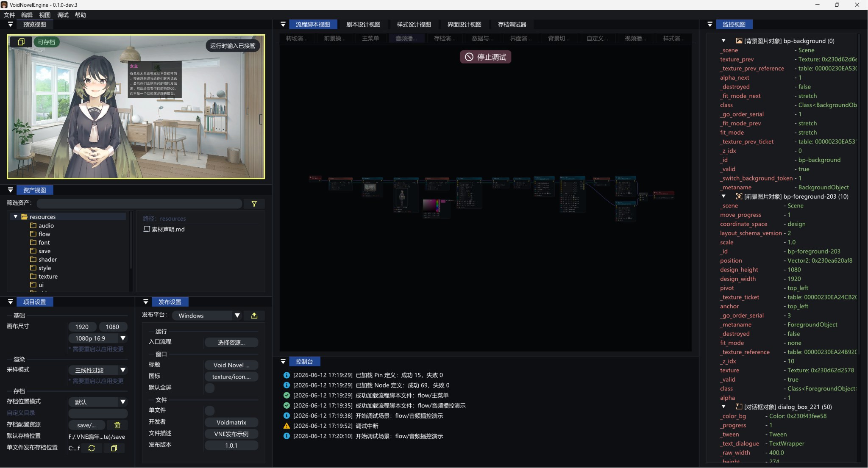Select the 主菜单 flow tab
This screenshot has width=868, height=468.
pyautogui.click(x=370, y=39)
